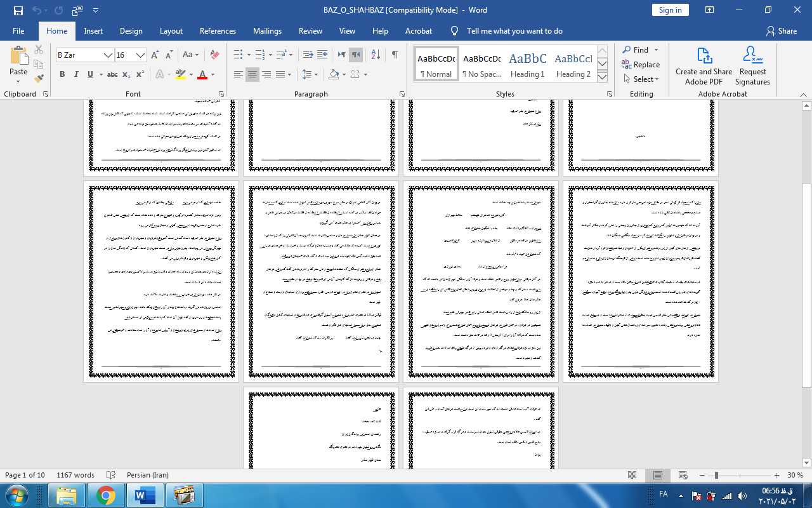The image size is (812, 508).
Task: Click the Create and Share Adobe PDF icon
Action: (x=704, y=66)
